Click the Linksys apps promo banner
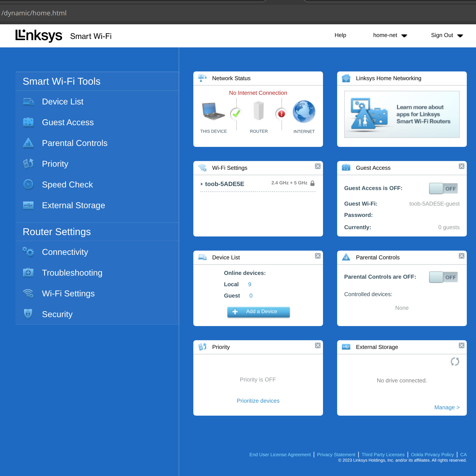The width and height of the screenshot is (476, 476). 401,114
